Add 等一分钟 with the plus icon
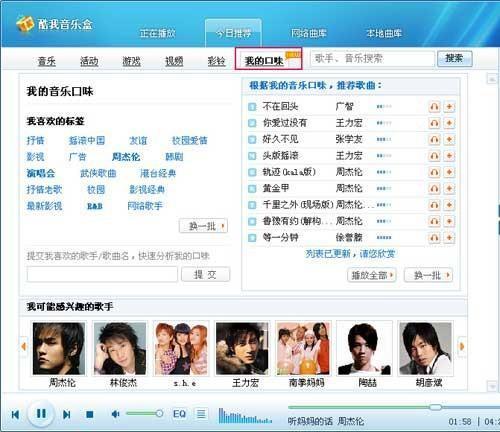 (449, 238)
